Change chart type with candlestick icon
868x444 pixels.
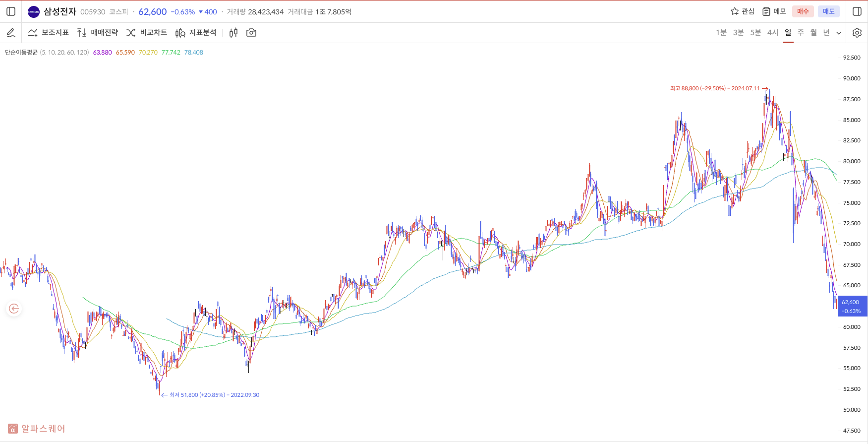233,33
